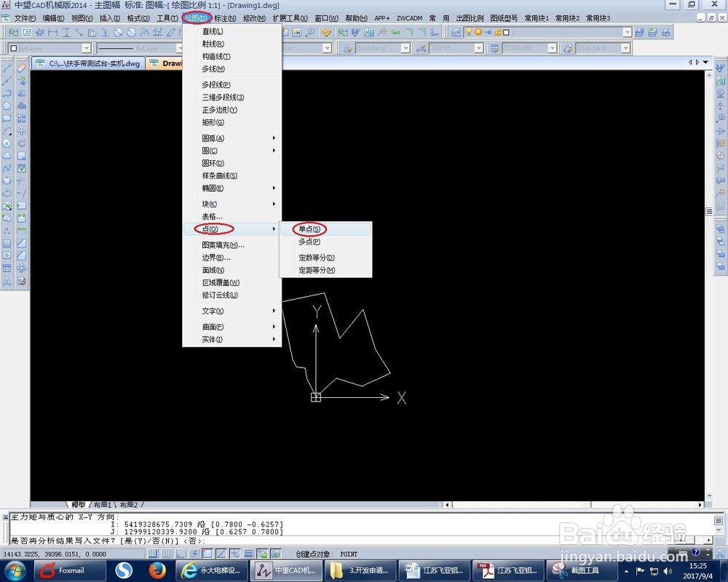Open 文件(F) menu
Image resolution: width=728 pixels, height=582 pixels.
pos(25,18)
